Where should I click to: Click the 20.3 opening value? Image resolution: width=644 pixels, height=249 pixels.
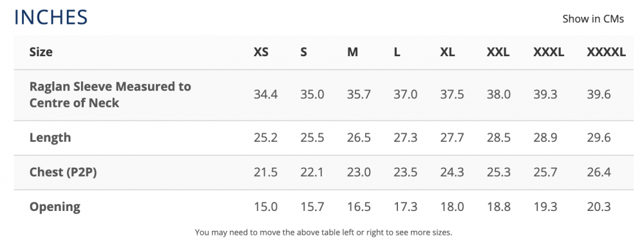[599, 206]
